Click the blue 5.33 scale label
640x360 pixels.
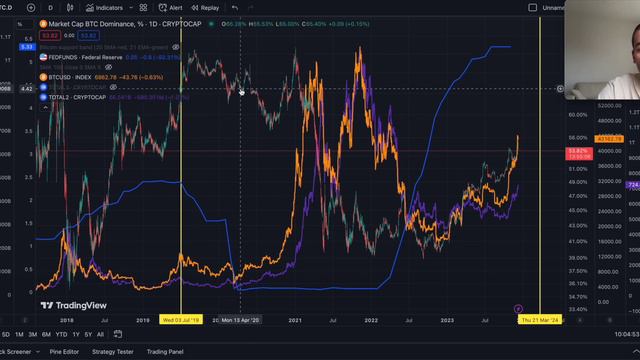click(x=27, y=47)
